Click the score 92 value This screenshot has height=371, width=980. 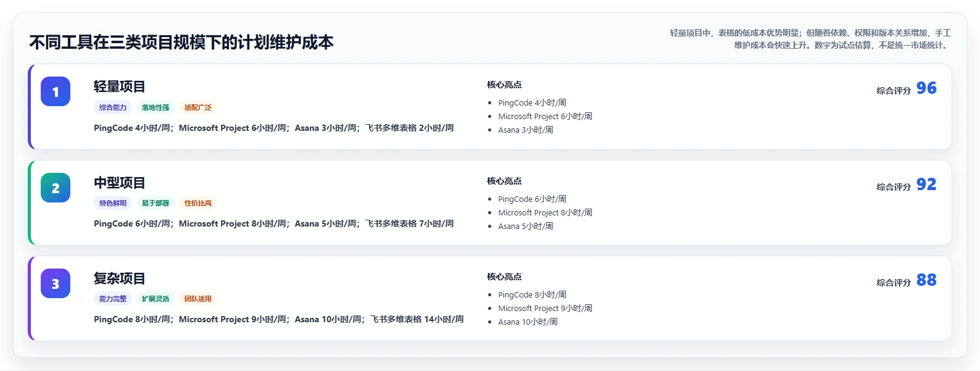coord(926,185)
